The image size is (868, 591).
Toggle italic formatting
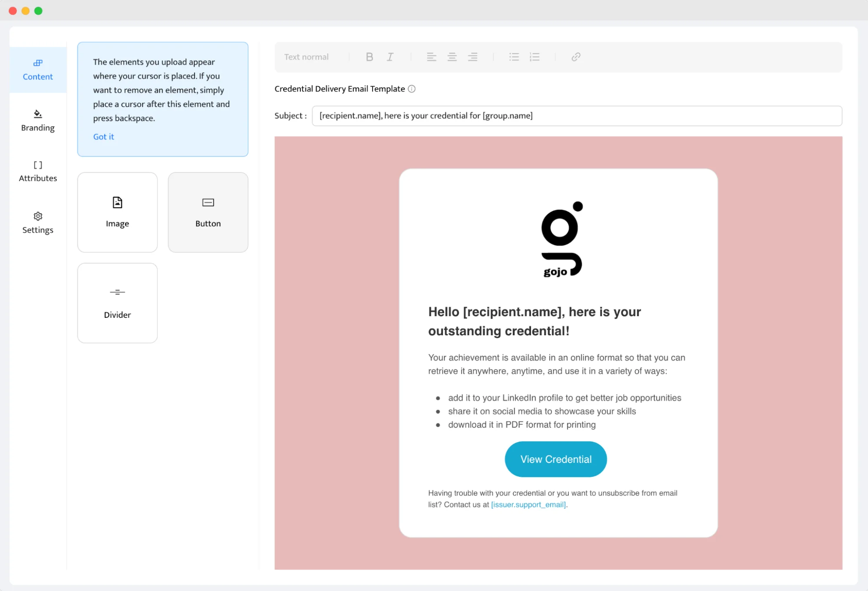click(390, 57)
